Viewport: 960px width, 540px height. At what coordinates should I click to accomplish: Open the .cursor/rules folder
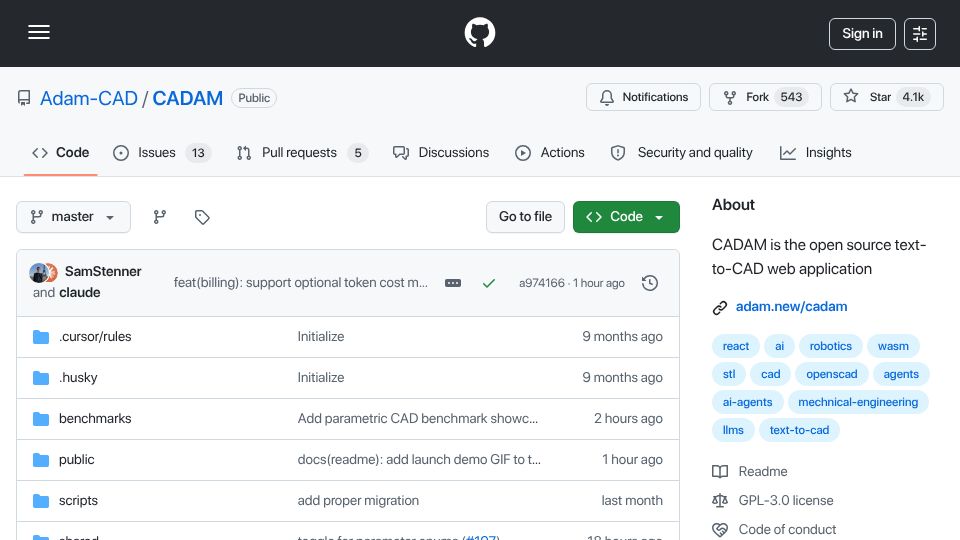point(95,337)
